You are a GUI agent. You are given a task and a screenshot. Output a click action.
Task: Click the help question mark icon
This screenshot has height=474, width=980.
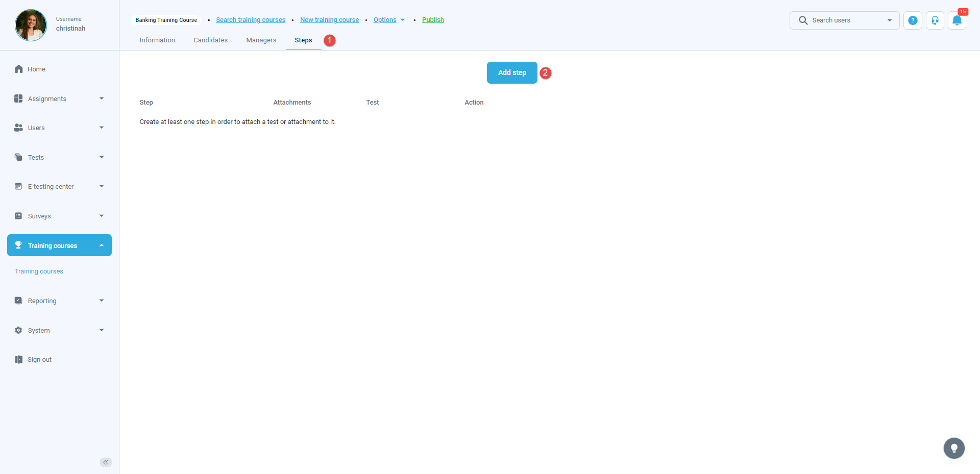click(913, 20)
